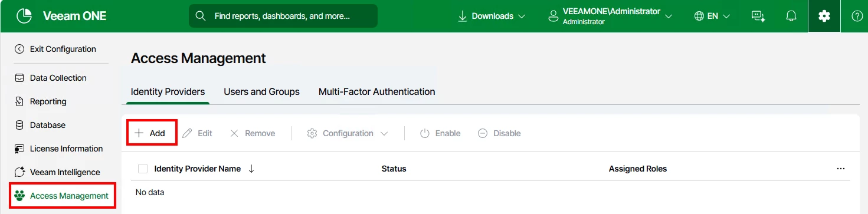Open the notifications bell
This screenshot has width=868, height=214.
(x=791, y=17)
